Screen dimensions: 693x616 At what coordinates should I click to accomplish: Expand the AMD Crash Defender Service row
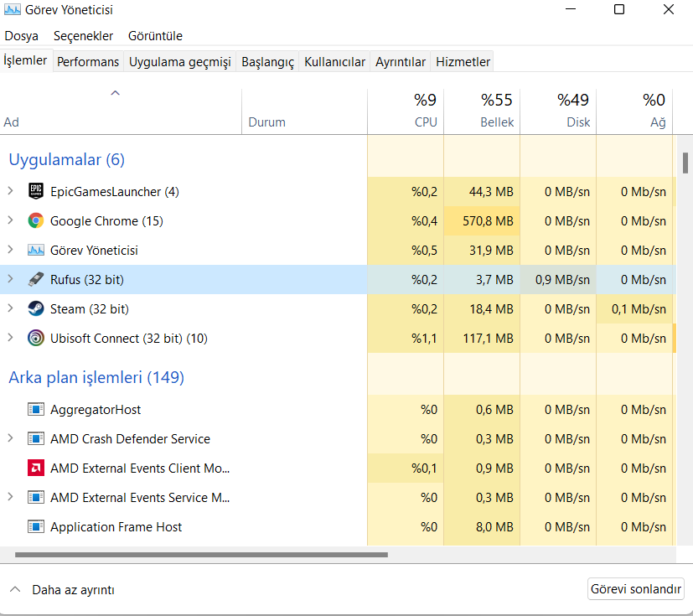pyautogui.click(x=10, y=438)
